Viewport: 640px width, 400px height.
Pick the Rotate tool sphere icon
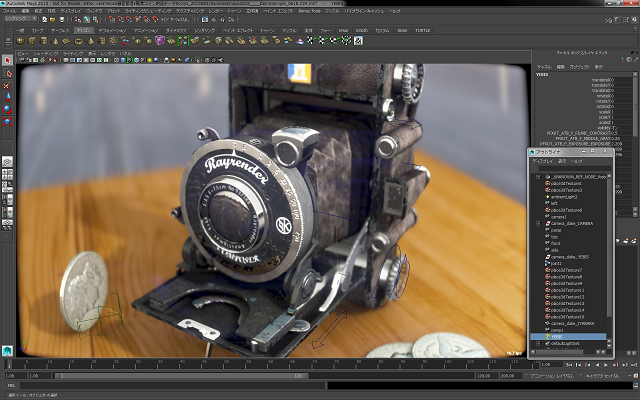pos(7,109)
